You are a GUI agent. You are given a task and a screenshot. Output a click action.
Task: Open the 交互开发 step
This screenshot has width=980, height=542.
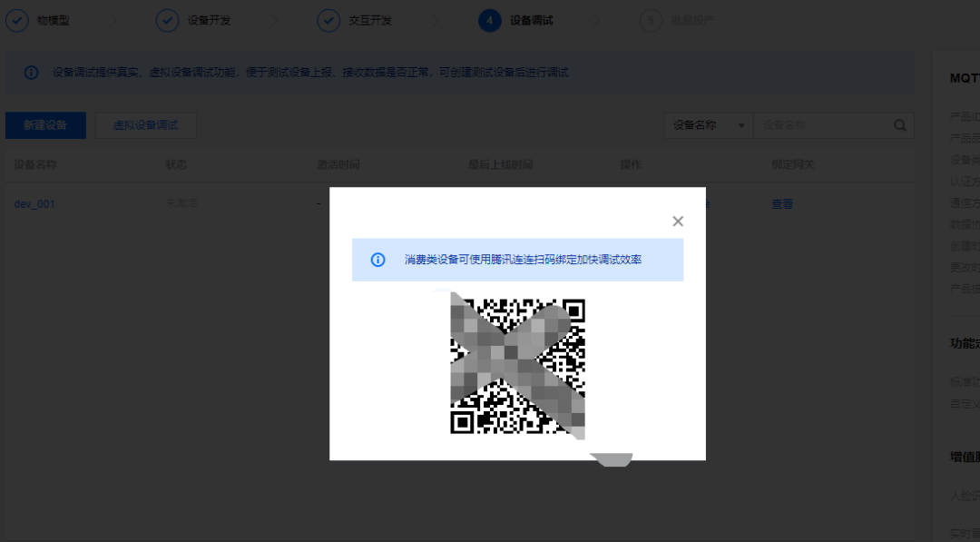[x=355, y=21]
